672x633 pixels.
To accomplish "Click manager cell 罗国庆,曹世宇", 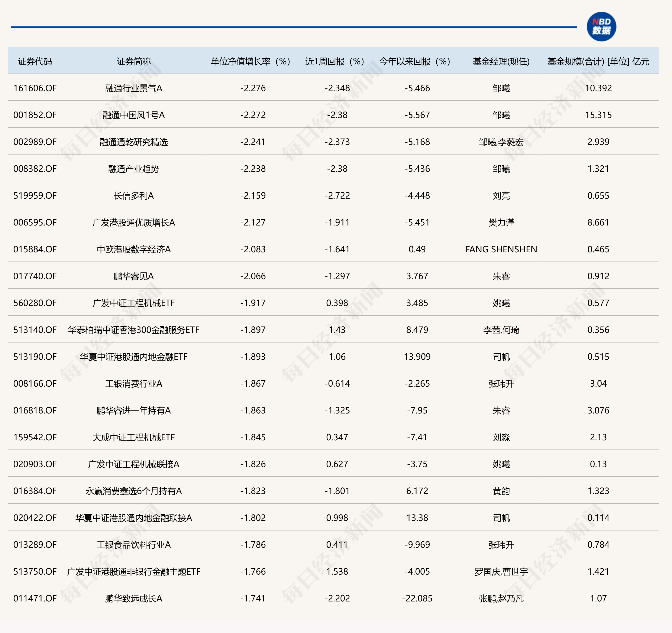I will point(501,571).
